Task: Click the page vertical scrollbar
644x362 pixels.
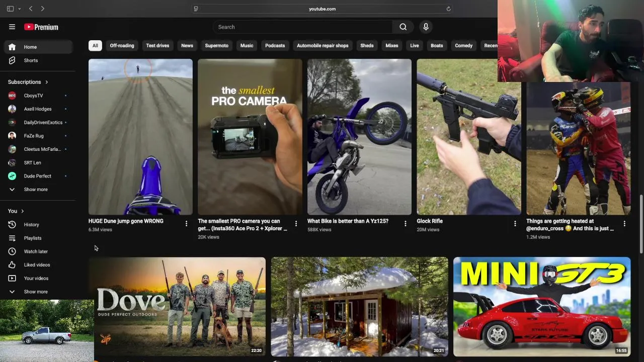Action: coord(641,224)
